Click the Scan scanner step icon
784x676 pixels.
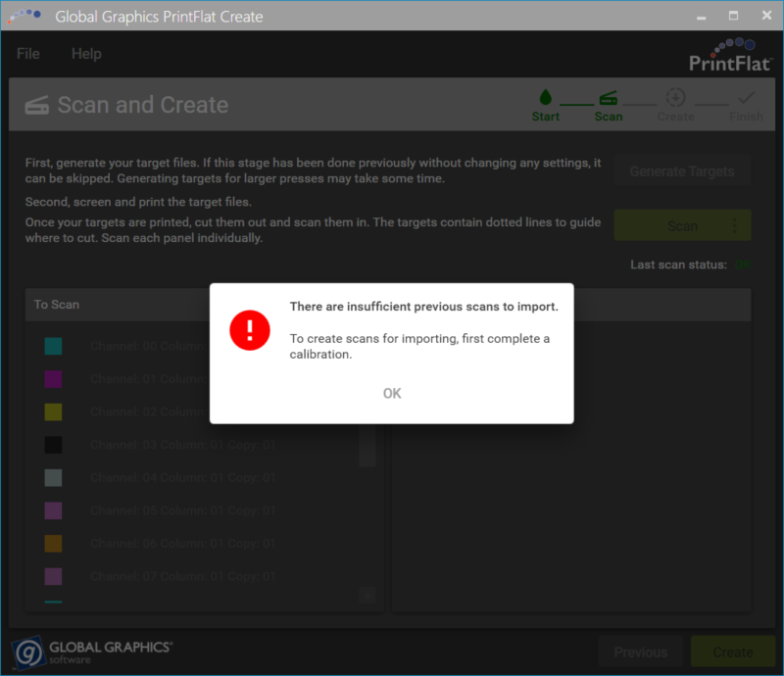point(609,98)
